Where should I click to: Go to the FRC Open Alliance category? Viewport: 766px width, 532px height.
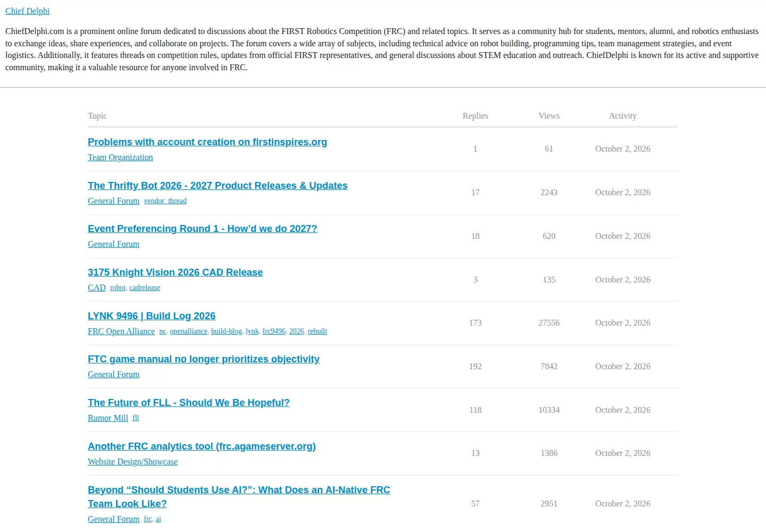click(x=121, y=331)
